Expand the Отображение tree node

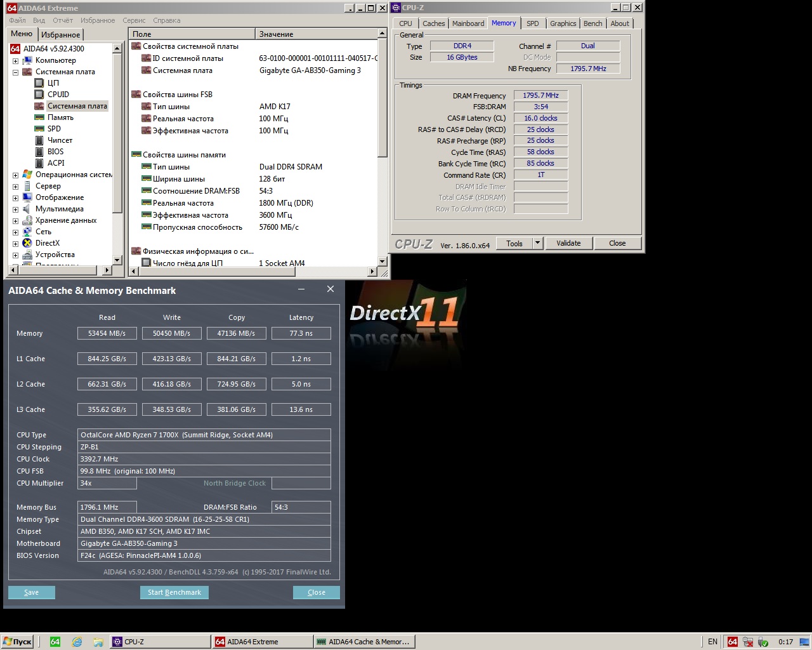(15, 198)
